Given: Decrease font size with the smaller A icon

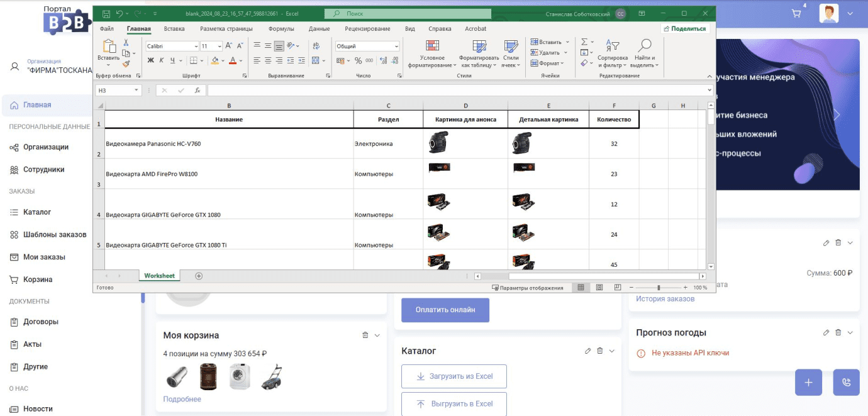Looking at the screenshot, I should tap(240, 46).
